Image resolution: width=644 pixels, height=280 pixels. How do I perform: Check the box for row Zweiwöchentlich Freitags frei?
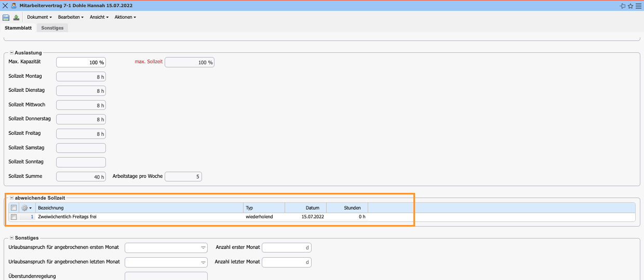point(14,217)
